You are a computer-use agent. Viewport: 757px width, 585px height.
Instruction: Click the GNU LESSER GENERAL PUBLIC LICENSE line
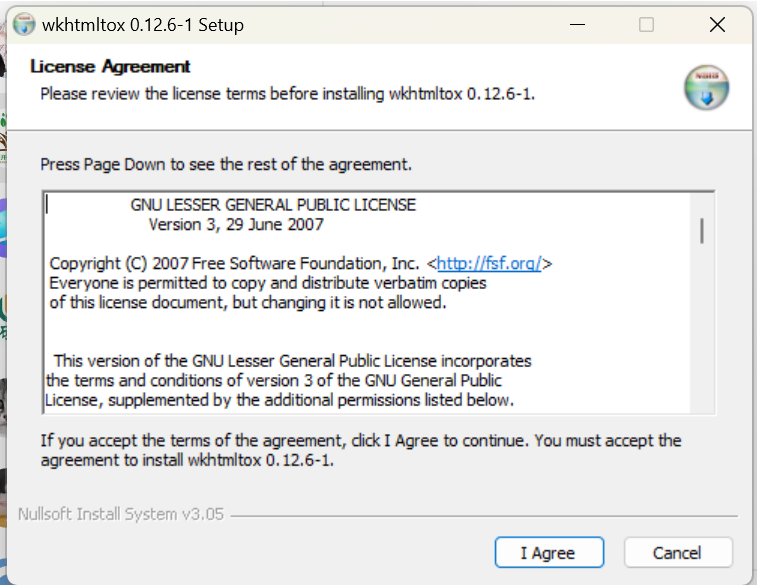pyautogui.click(x=273, y=205)
